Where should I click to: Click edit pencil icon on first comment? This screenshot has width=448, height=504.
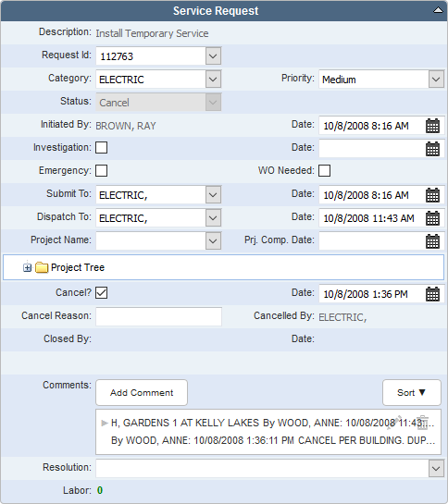(394, 423)
